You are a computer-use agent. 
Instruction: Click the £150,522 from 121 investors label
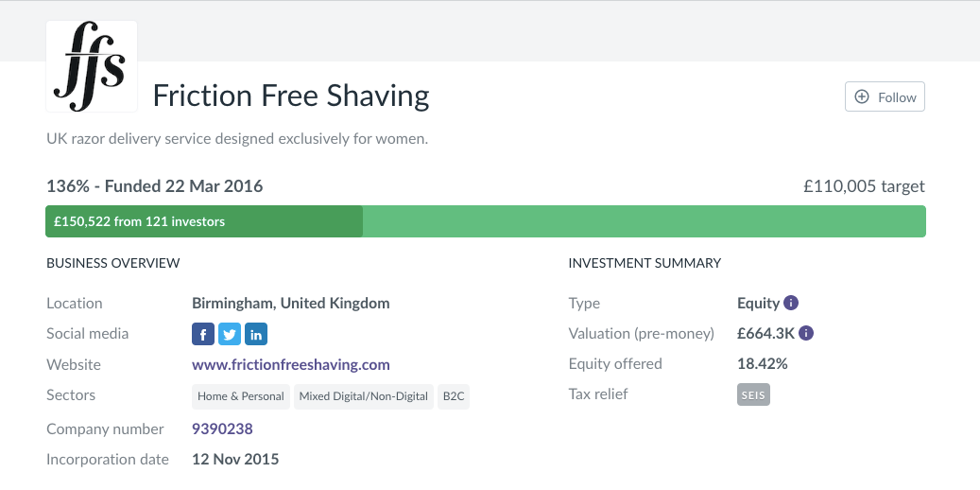(139, 221)
